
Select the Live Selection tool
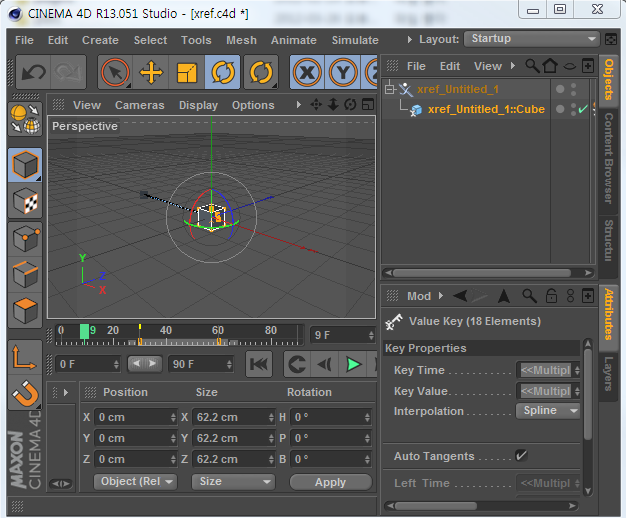point(115,72)
